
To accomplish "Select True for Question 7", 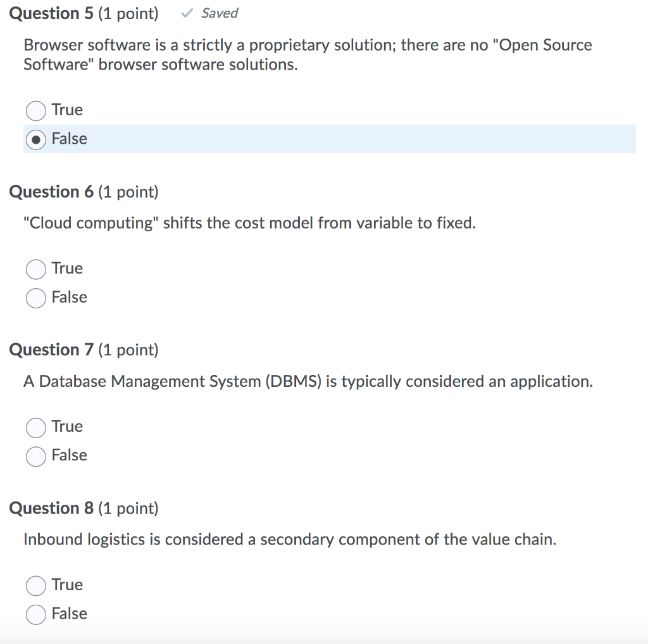I will click(36, 427).
